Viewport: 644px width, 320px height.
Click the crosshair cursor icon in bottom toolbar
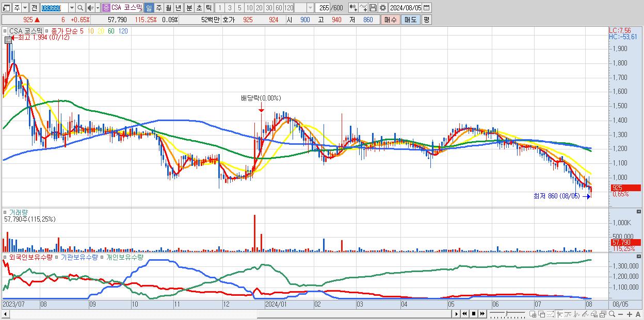point(559,314)
